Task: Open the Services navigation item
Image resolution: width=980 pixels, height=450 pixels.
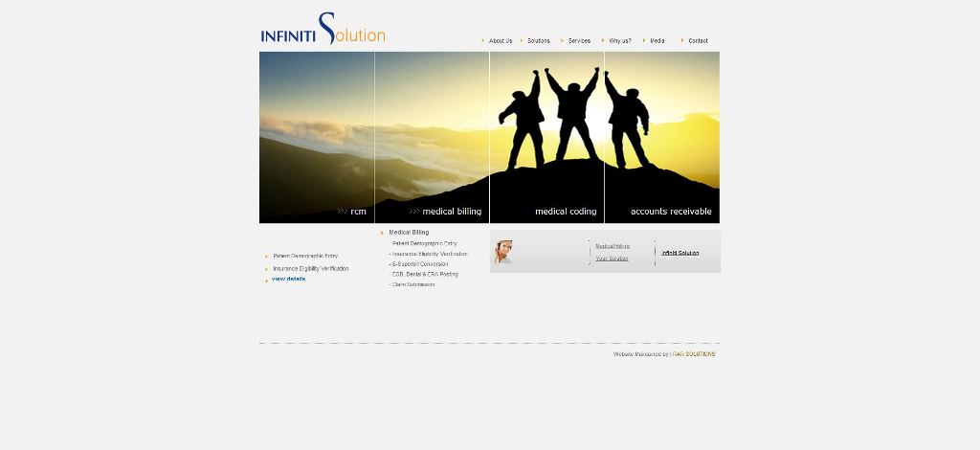Action: click(x=579, y=41)
